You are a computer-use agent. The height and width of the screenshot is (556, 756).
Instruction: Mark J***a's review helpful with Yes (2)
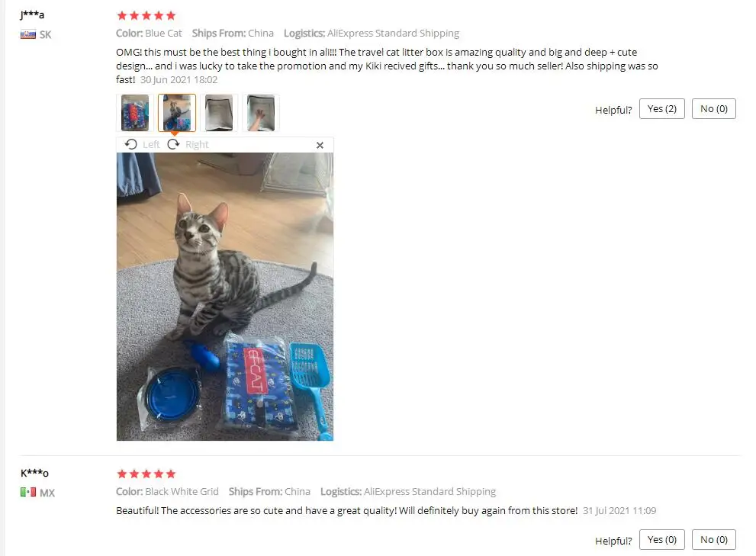[662, 109]
